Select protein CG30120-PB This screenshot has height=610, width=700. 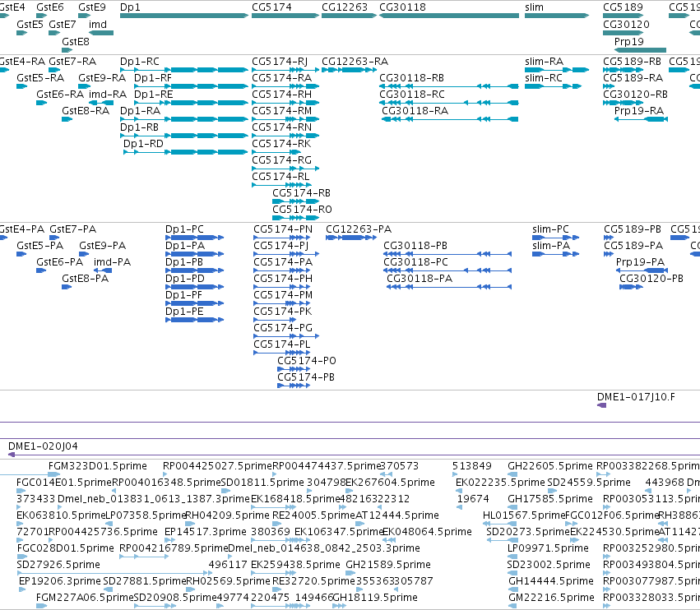coord(651,278)
